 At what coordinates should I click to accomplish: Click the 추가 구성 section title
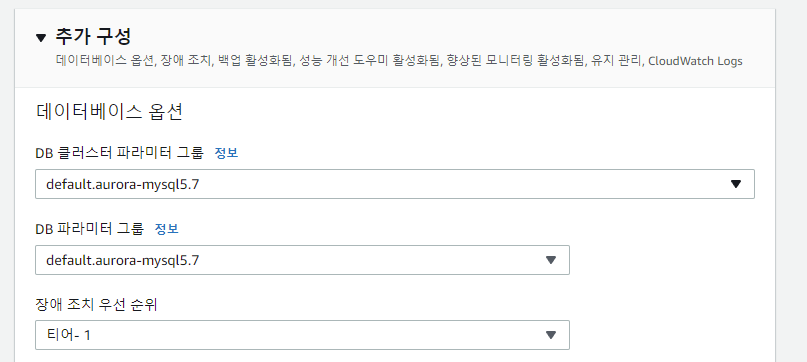coord(93,37)
